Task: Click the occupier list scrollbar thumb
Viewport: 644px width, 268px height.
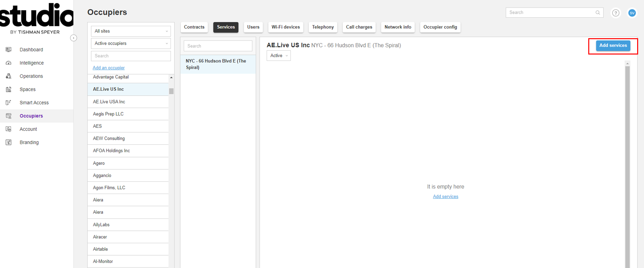Action: click(x=171, y=91)
